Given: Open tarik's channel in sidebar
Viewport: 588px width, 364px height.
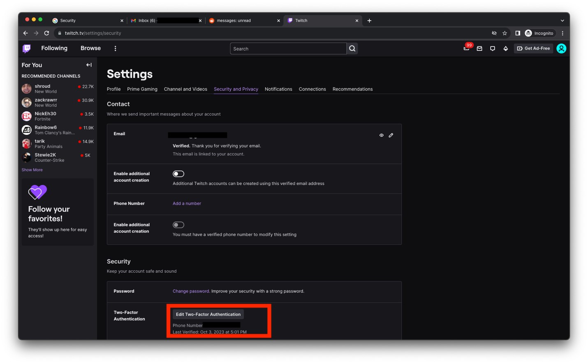Looking at the screenshot, I should coord(58,144).
